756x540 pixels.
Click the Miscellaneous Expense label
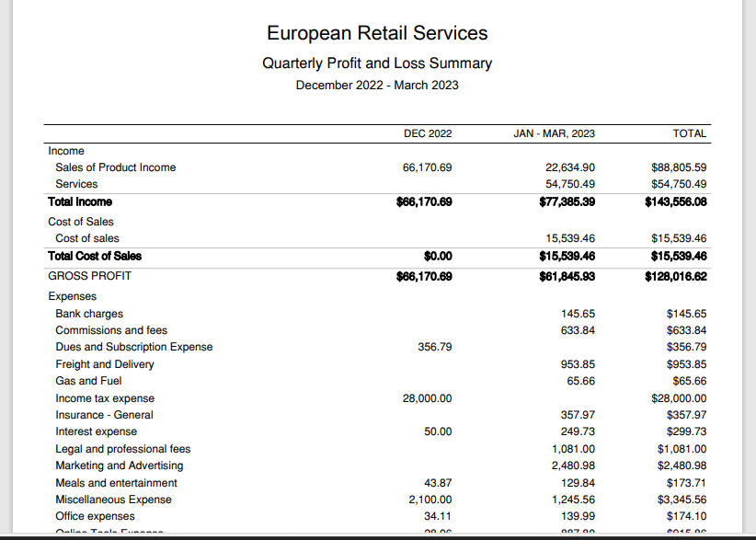pyautogui.click(x=114, y=500)
